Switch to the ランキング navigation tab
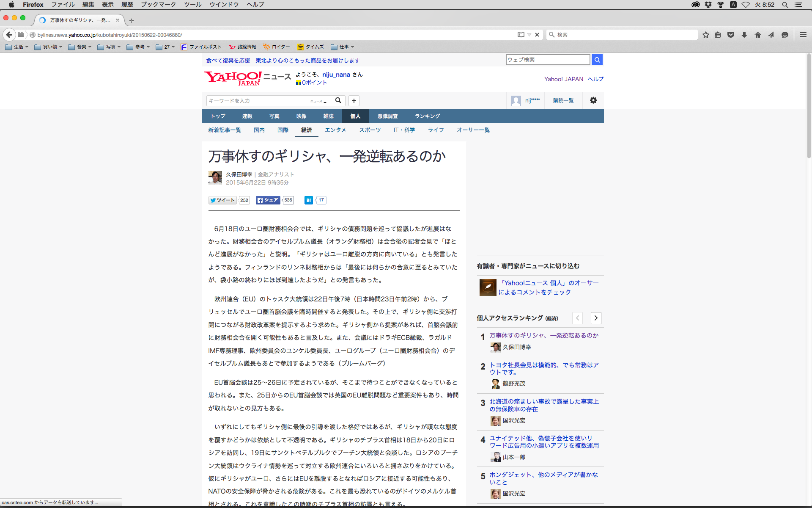 427,116
